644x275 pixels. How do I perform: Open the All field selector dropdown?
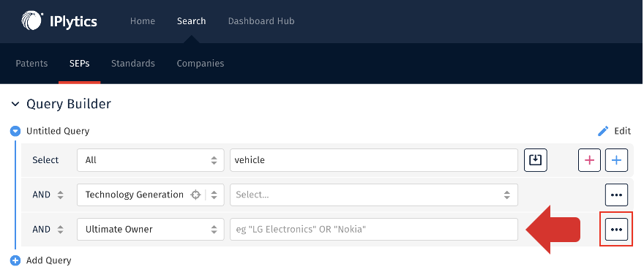click(x=151, y=160)
